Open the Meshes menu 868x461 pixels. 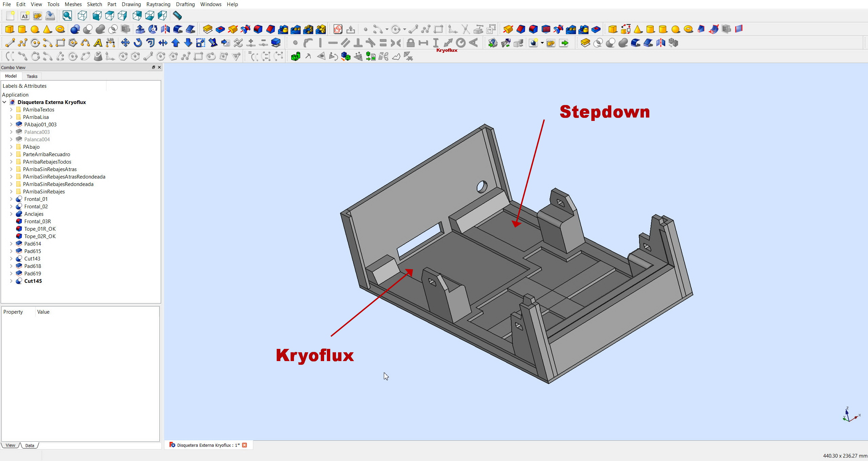[x=73, y=4]
